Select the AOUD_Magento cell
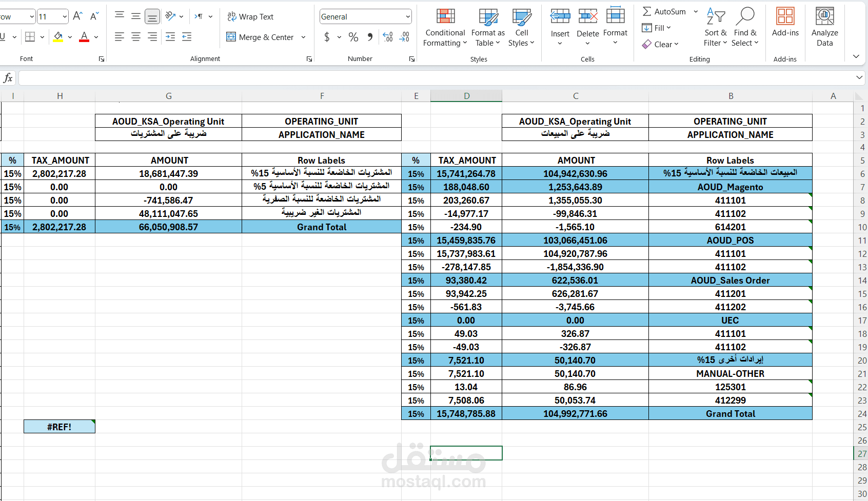The height and width of the screenshot is (501, 868). point(730,187)
